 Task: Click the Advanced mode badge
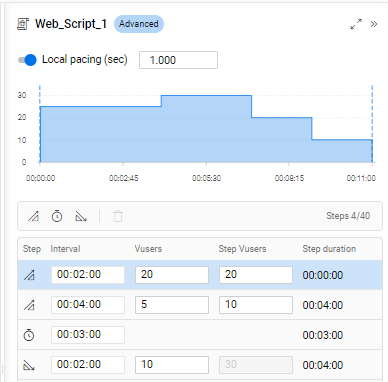139,24
